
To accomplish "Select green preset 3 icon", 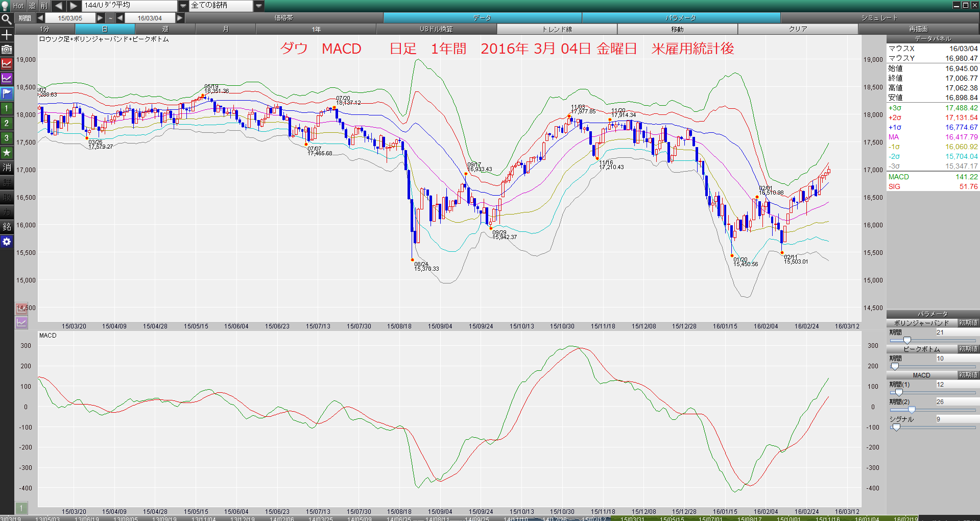I will pyautogui.click(x=7, y=138).
